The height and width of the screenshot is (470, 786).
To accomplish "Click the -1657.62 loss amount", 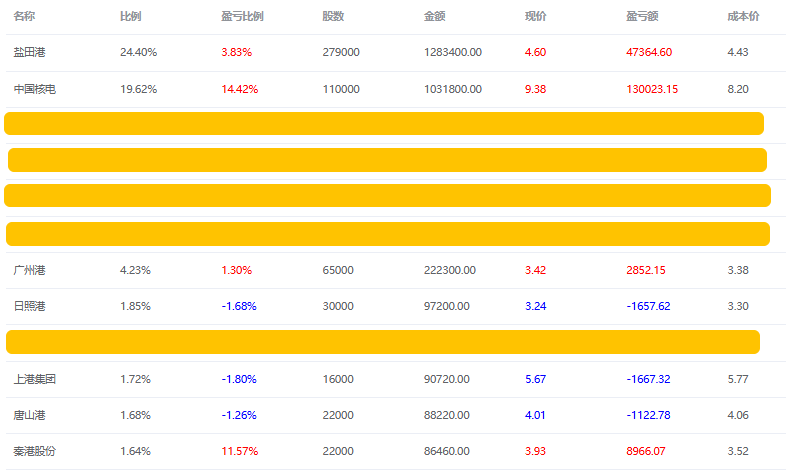I will 649,306.
